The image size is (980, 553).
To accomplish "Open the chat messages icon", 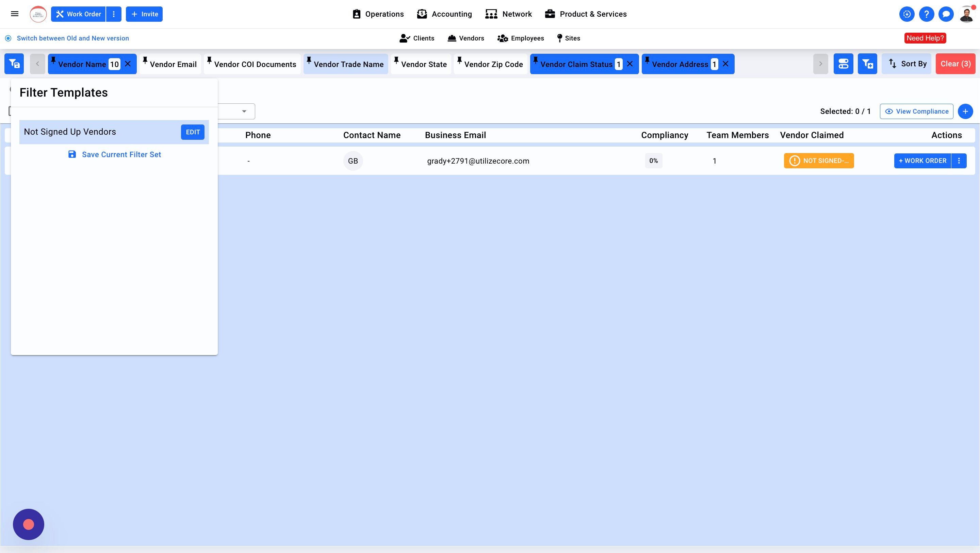I will pos(946,14).
